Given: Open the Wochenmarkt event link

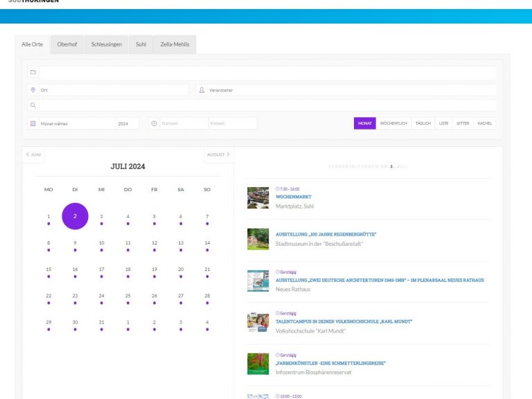Looking at the screenshot, I should click(x=294, y=197).
